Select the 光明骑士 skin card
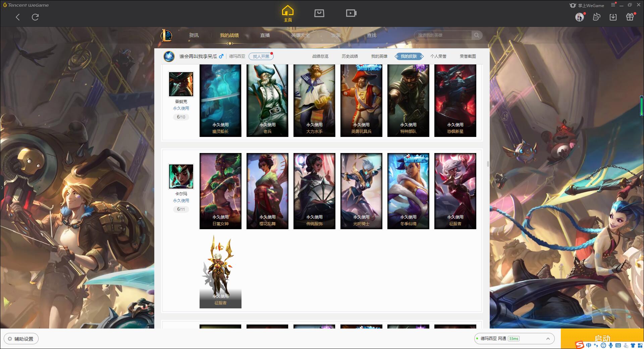Screen dimensions: 644x349 [361, 191]
